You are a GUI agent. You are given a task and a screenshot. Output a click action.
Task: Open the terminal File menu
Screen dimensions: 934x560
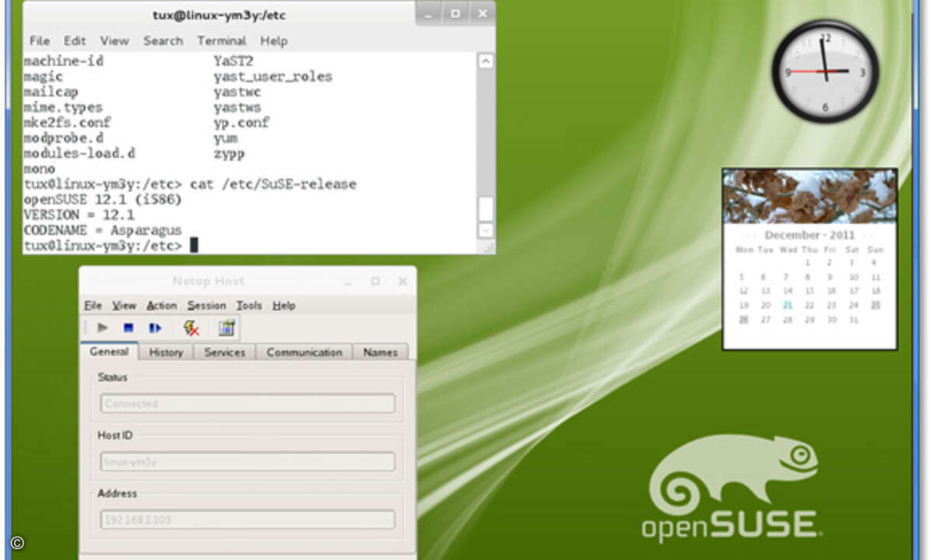[40, 40]
